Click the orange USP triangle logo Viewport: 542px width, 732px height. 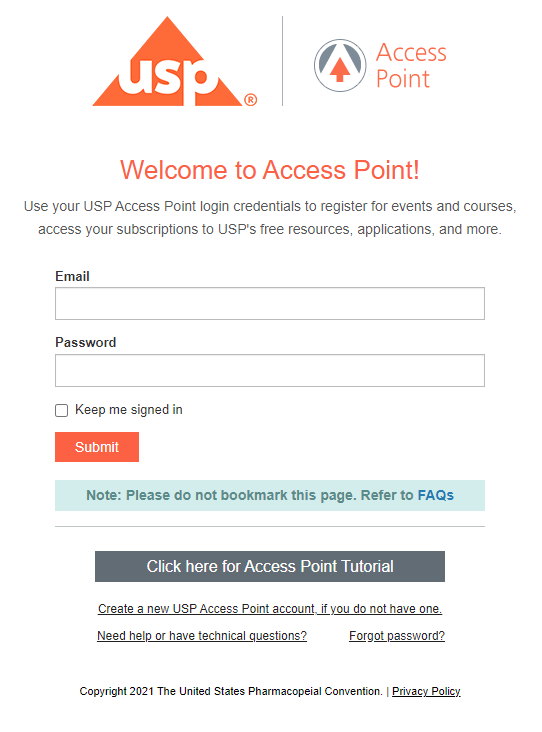pos(174,61)
